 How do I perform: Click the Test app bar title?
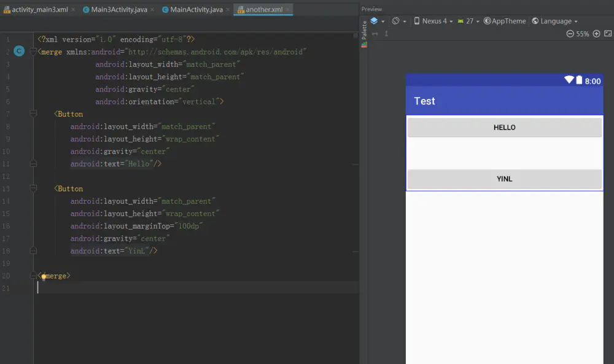click(x=424, y=101)
